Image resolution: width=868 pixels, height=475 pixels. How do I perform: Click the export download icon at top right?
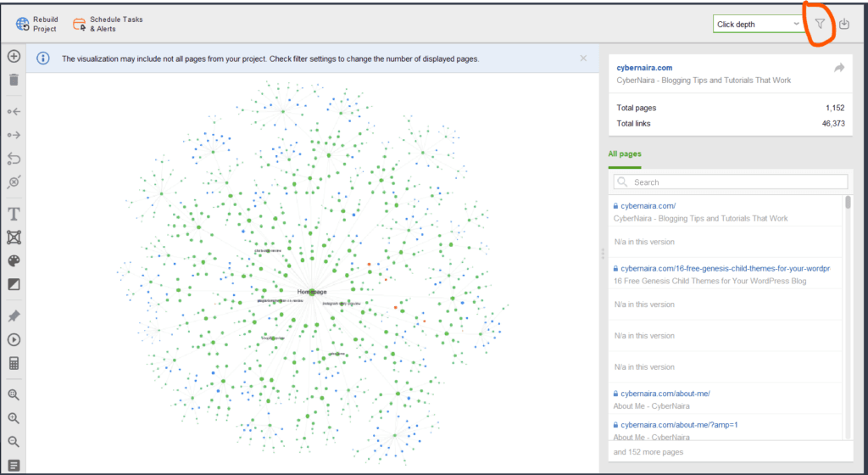tap(844, 24)
